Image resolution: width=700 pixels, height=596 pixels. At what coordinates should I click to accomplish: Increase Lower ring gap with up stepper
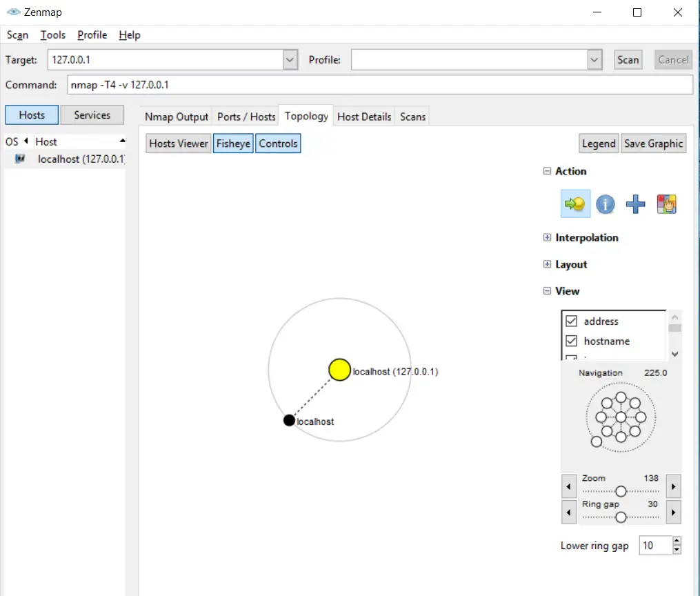[677, 541]
